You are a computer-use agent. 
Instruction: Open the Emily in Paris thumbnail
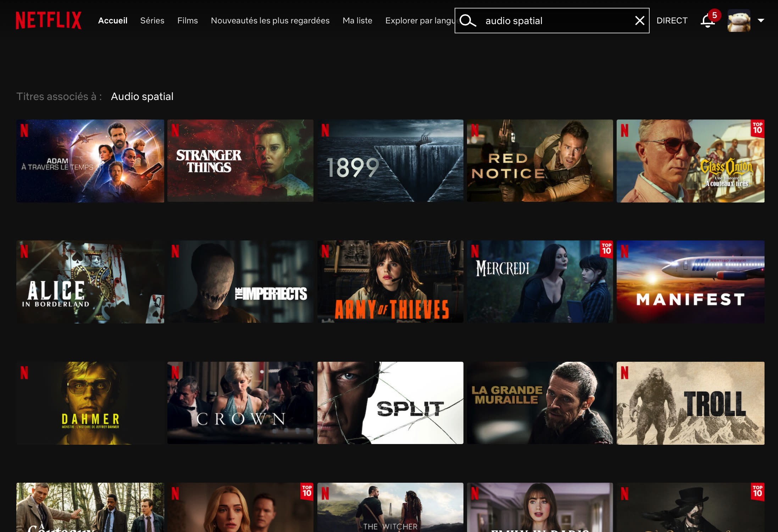point(540,508)
